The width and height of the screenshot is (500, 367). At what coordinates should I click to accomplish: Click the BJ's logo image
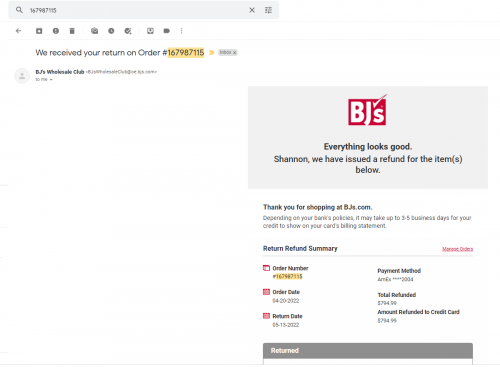point(368,110)
